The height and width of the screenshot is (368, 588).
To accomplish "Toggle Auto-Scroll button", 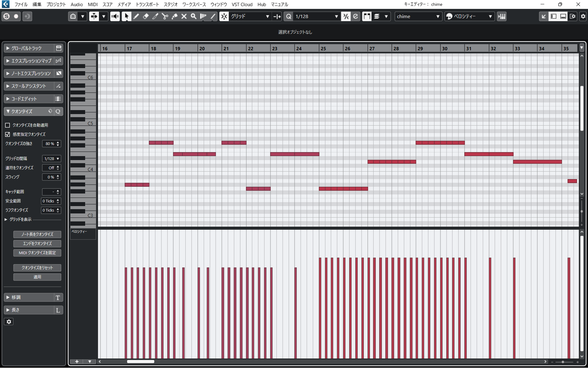I will [94, 16].
